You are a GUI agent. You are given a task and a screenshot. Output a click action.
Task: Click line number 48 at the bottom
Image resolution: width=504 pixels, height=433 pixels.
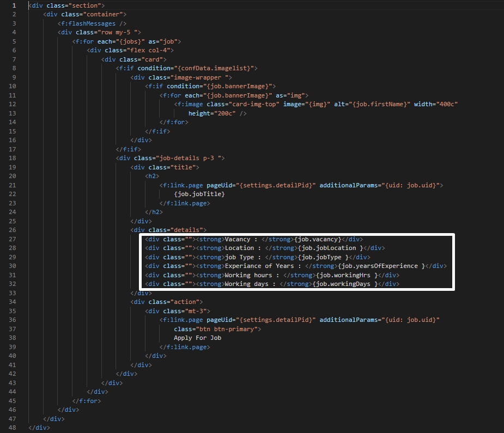[x=13, y=428]
